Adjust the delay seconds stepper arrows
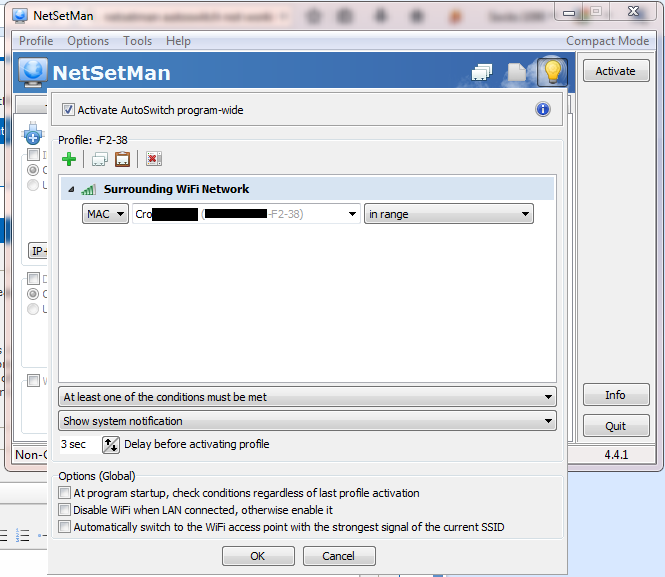The width and height of the screenshot is (665, 577). [x=111, y=444]
